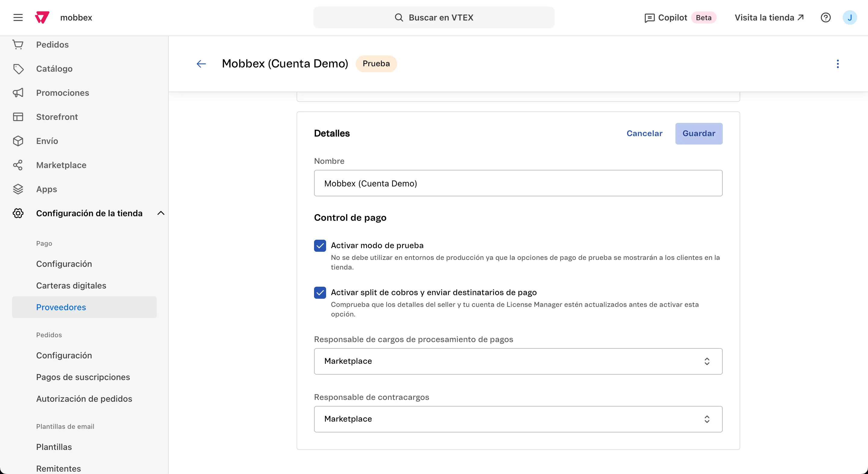
Task: Open Autorización de pedidos
Action: click(84, 399)
